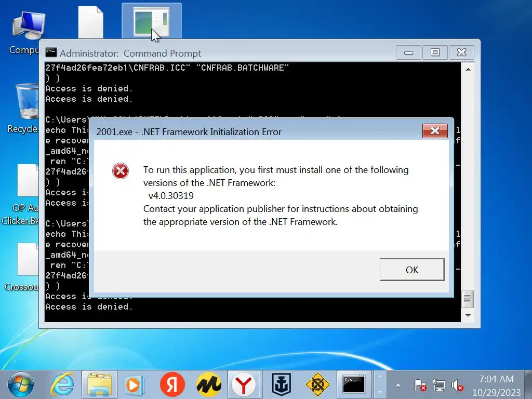Open the Start menu orb
Viewport: 532px width, 399px height.
point(21,385)
